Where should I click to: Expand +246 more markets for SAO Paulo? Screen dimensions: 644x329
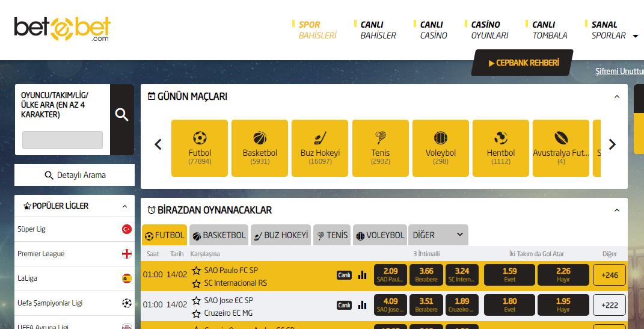click(610, 275)
